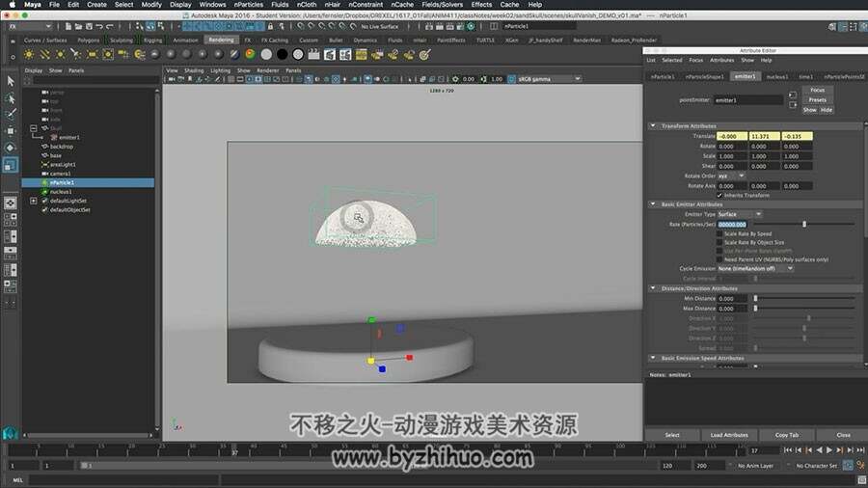Click the Select button at Attribute Editor bottom
The image size is (868, 488).
672,435
